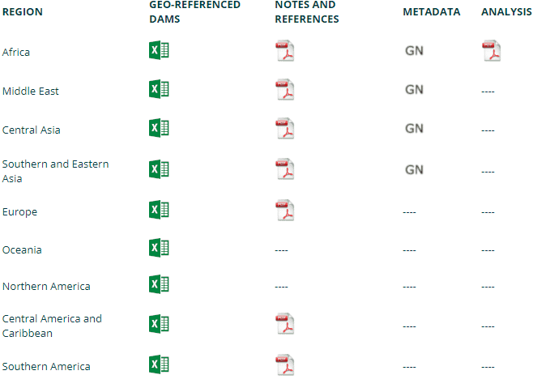Download the Middle East Excel spreadsheet
The image size is (546, 392).
(x=159, y=89)
